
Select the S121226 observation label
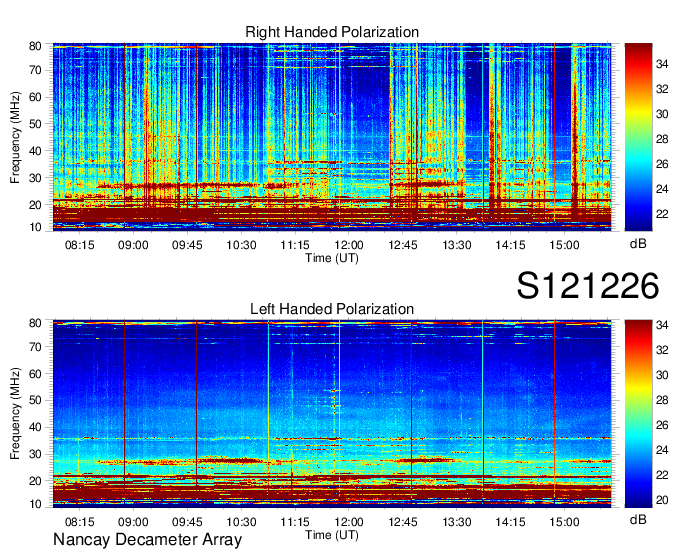click(x=588, y=286)
